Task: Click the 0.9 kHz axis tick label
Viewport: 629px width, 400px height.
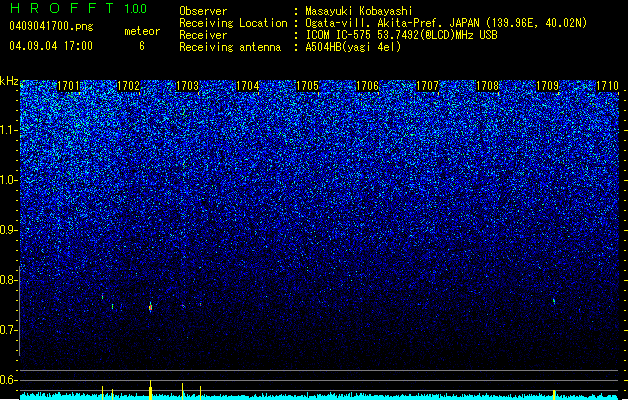Action: coord(8,230)
